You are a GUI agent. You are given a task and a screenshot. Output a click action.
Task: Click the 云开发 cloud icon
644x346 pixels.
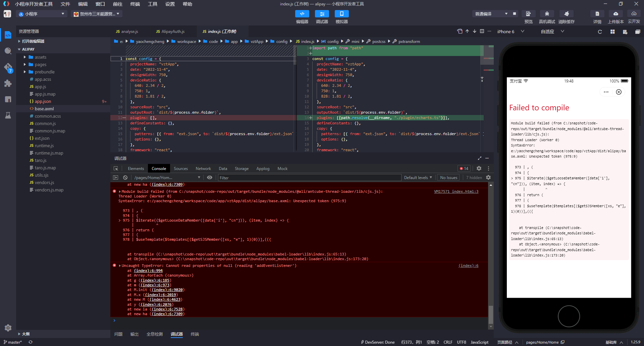coord(634,14)
